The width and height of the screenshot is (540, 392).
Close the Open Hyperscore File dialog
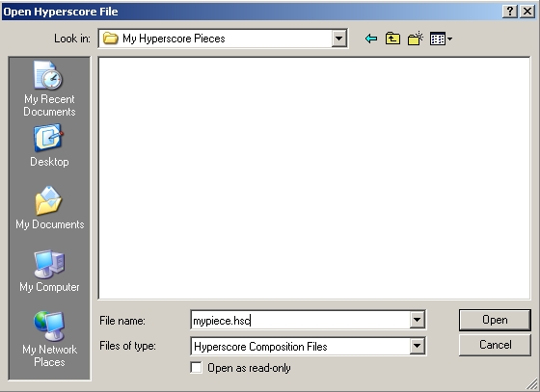tap(527, 12)
